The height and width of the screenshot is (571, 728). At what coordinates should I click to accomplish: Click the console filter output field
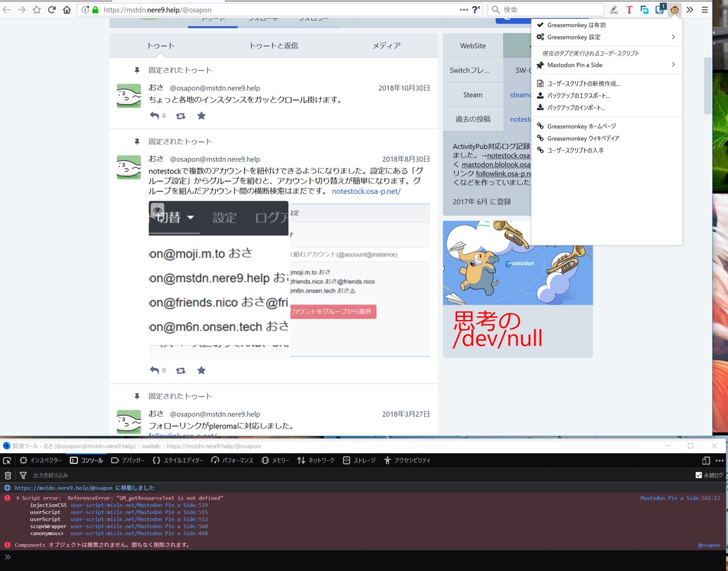coord(358,476)
